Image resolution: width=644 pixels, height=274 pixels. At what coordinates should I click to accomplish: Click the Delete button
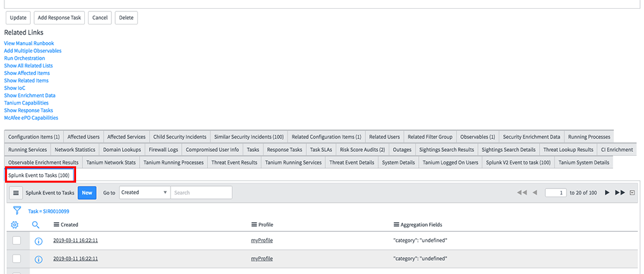point(126,18)
